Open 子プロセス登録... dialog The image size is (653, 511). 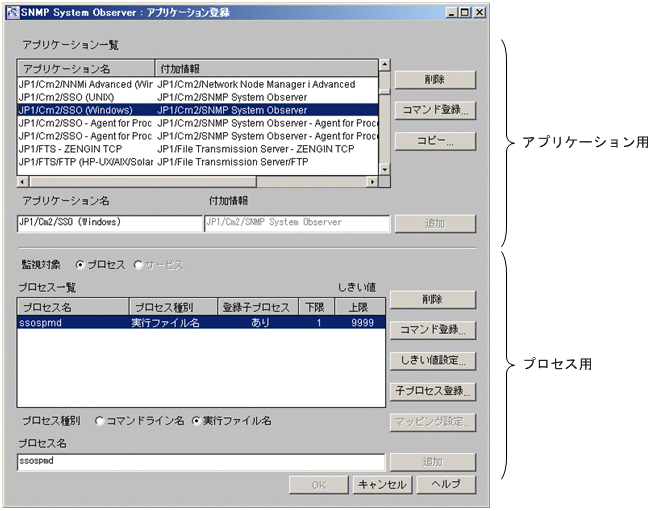(432, 391)
